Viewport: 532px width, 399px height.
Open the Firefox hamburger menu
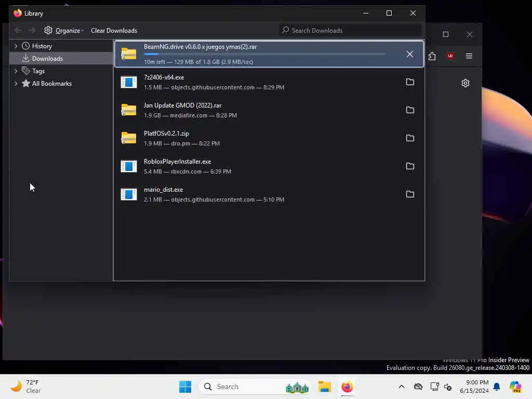469,56
